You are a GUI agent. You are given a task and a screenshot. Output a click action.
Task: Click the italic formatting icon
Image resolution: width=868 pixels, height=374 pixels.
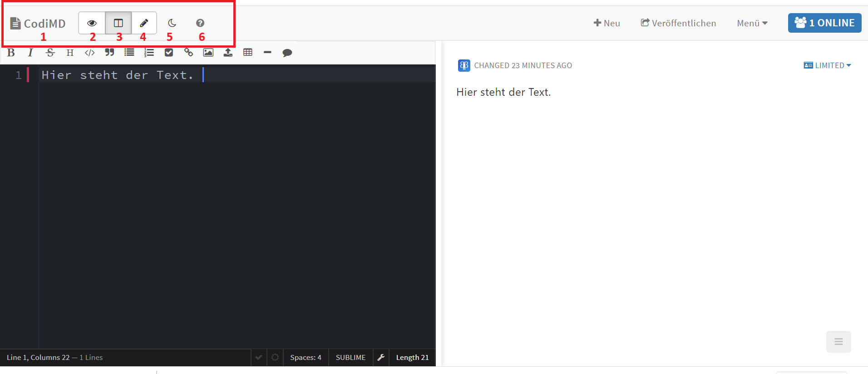[30, 53]
